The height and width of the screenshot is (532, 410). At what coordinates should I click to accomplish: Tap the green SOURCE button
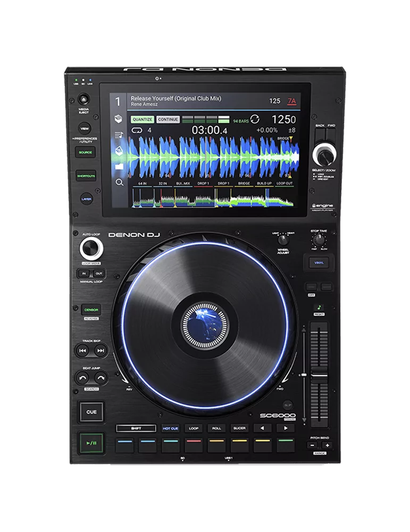[86, 152]
